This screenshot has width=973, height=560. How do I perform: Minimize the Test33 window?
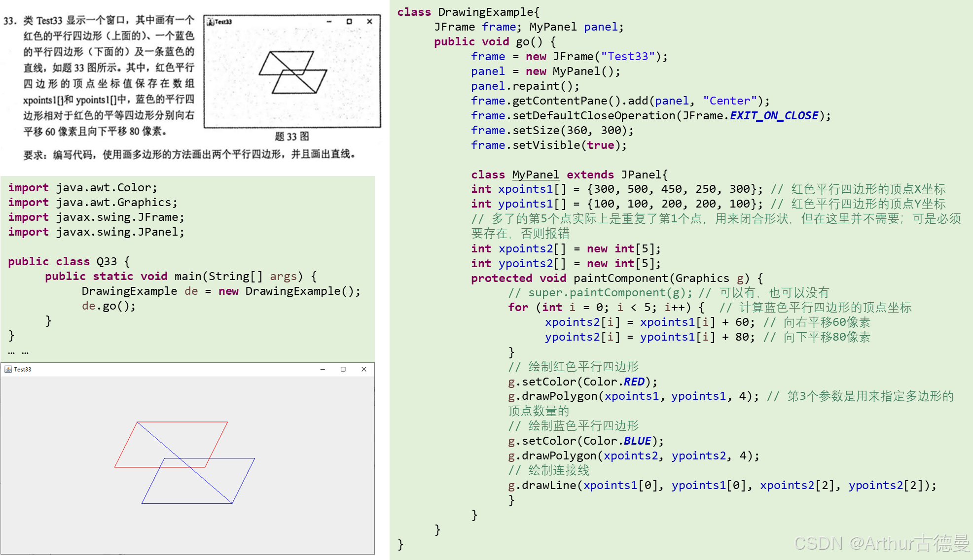[323, 369]
